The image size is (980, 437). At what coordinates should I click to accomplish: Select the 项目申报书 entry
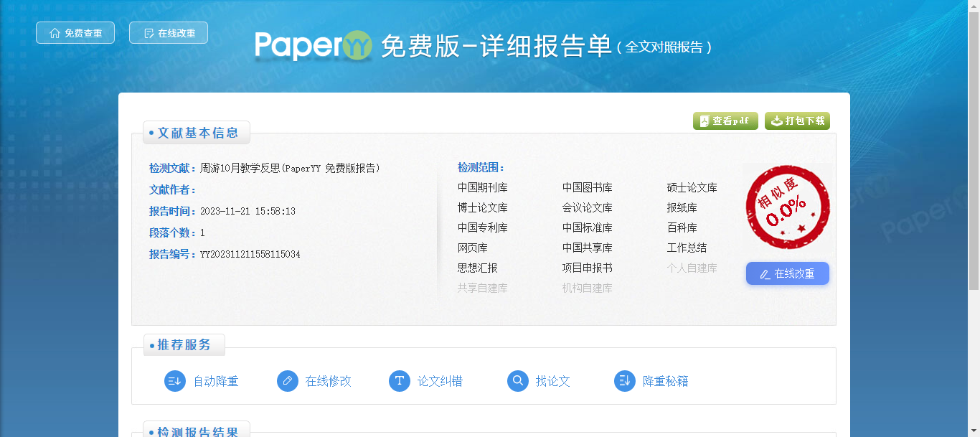coord(588,268)
